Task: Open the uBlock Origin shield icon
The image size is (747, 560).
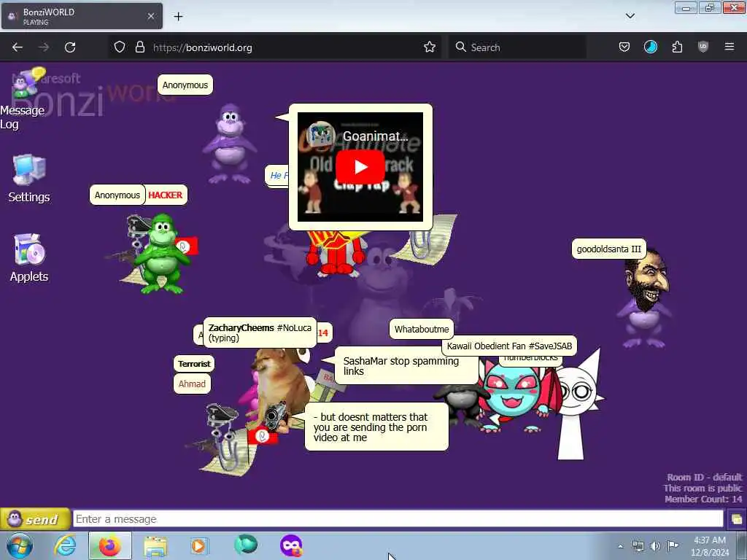Action: (x=703, y=47)
